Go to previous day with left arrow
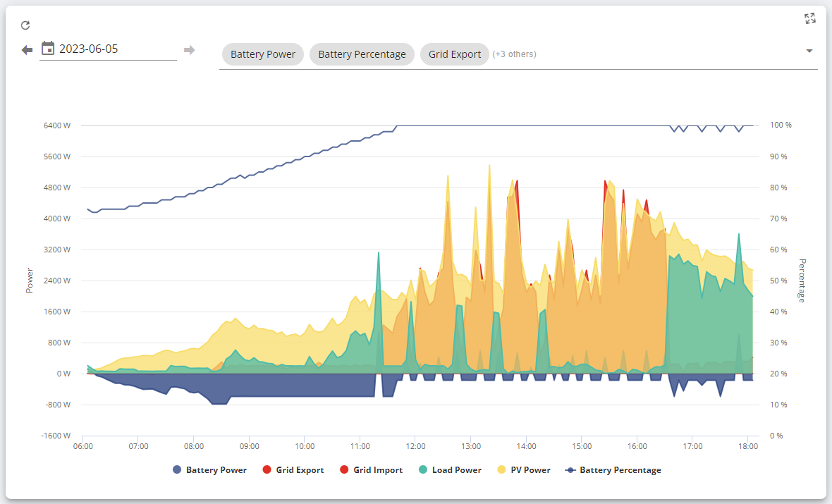 (x=27, y=50)
